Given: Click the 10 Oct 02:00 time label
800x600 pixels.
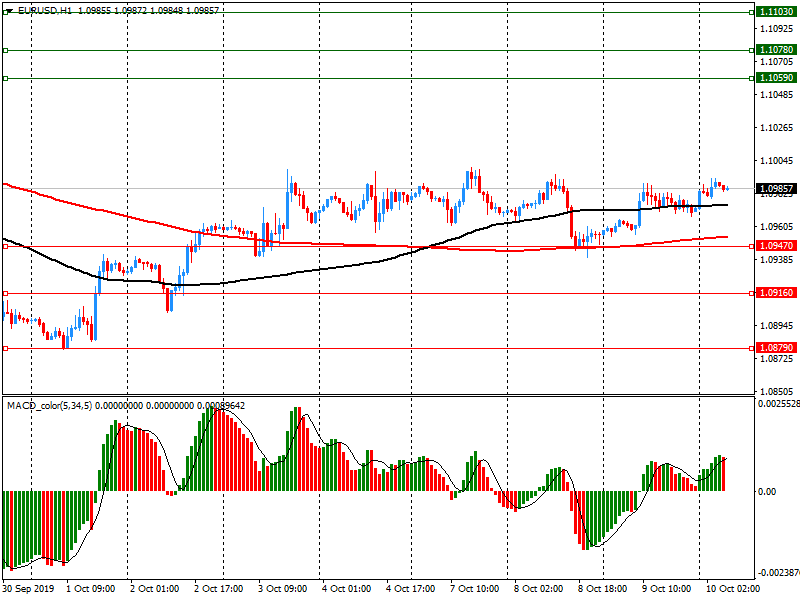Looking at the screenshot, I should click(731, 589).
